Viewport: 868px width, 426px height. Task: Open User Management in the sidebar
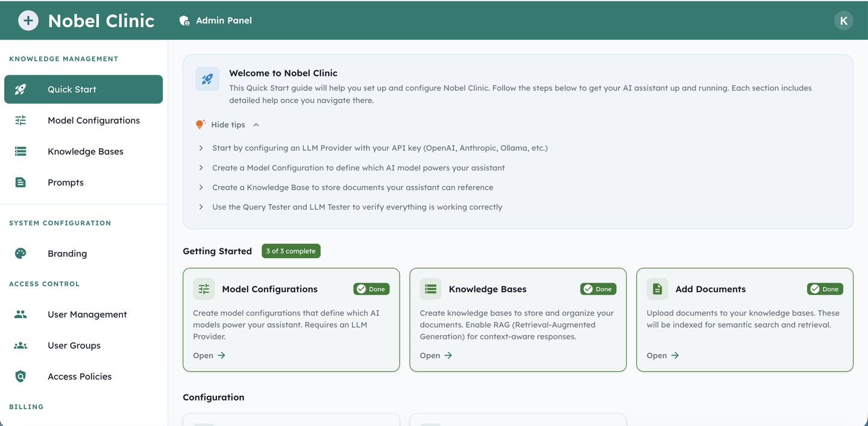pyautogui.click(x=83, y=315)
